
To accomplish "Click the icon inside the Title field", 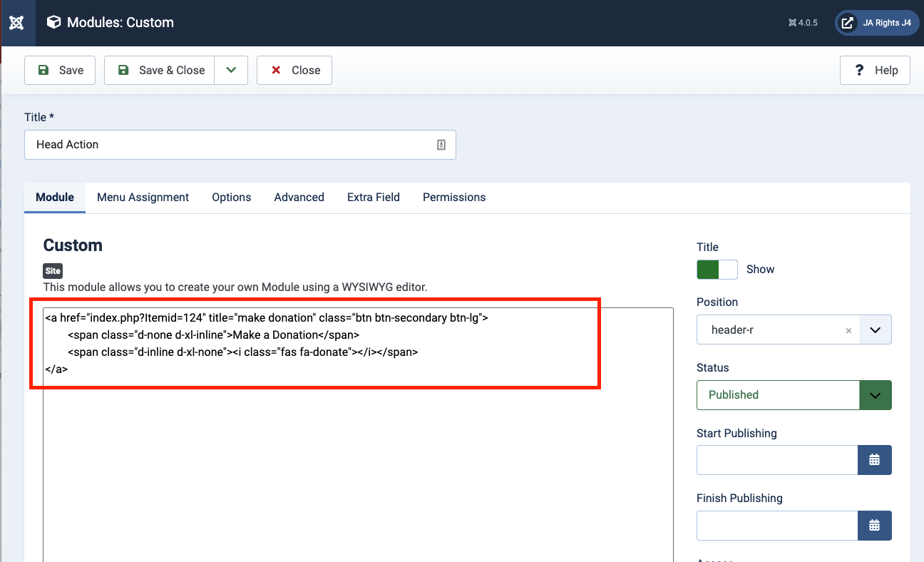I will coord(441,145).
